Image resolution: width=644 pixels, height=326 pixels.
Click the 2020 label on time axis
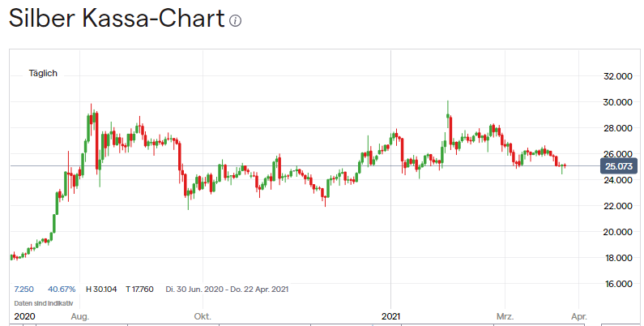point(26,315)
